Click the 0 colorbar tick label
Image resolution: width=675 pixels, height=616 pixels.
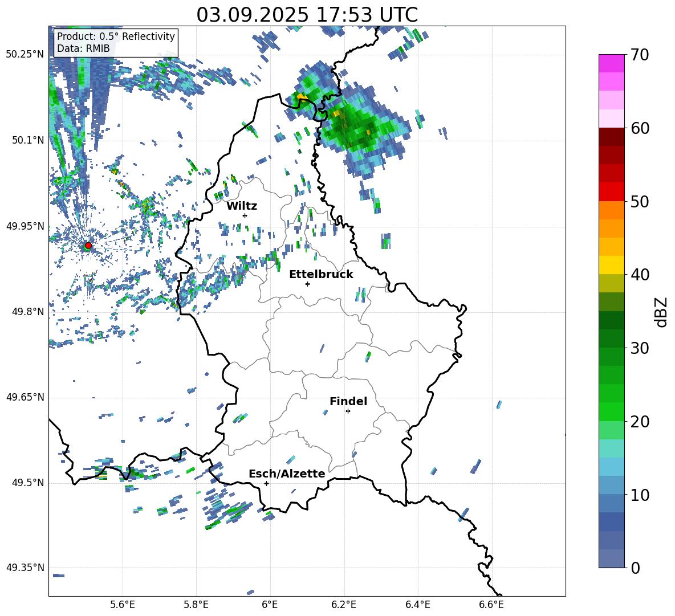635,568
